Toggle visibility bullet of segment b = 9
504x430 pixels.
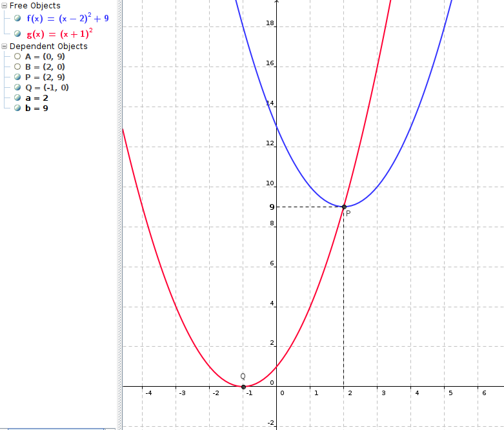click(x=17, y=108)
